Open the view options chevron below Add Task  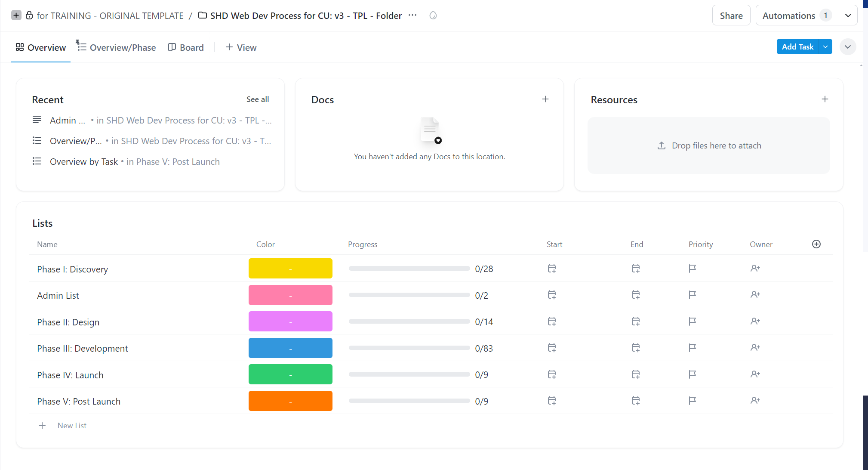(848, 46)
